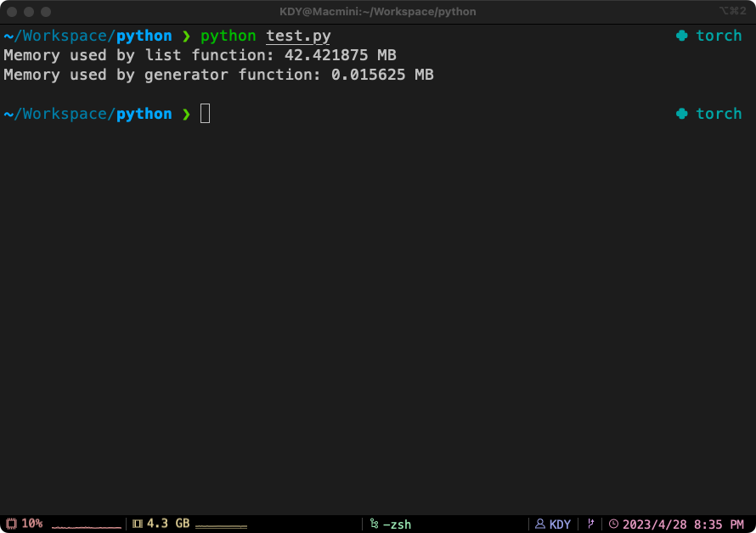The width and height of the screenshot is (756, 533).
Task: Click the 4.3 GB memory value
Action: (168, 524)
